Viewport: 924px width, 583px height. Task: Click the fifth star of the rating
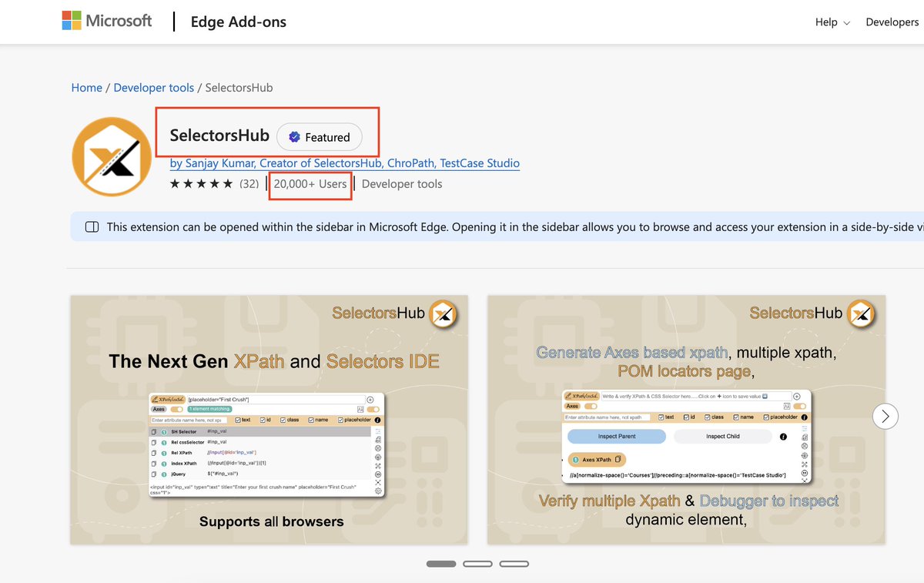tap(229, 183)
